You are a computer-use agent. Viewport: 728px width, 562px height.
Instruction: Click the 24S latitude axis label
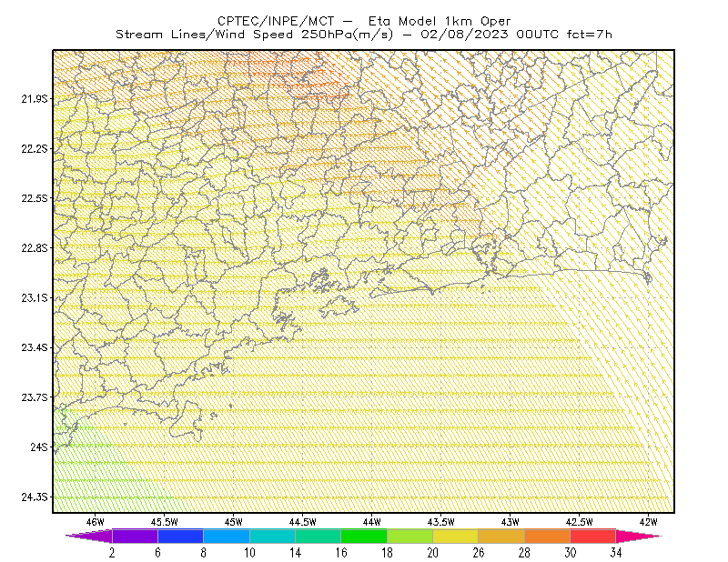click(x=39, y=447)
